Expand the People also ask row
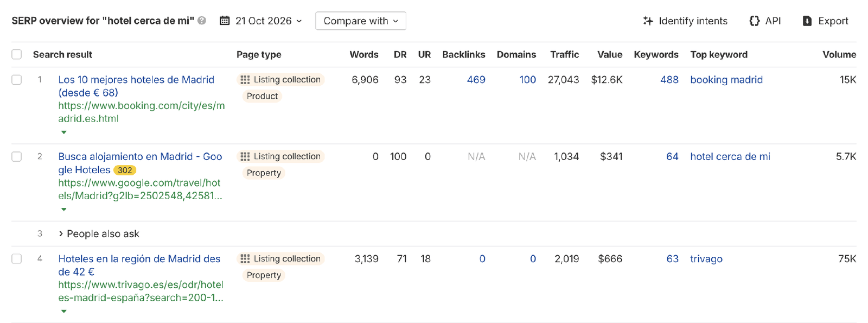The width and height of the screenshot is (868, 323). pos(99,234)
